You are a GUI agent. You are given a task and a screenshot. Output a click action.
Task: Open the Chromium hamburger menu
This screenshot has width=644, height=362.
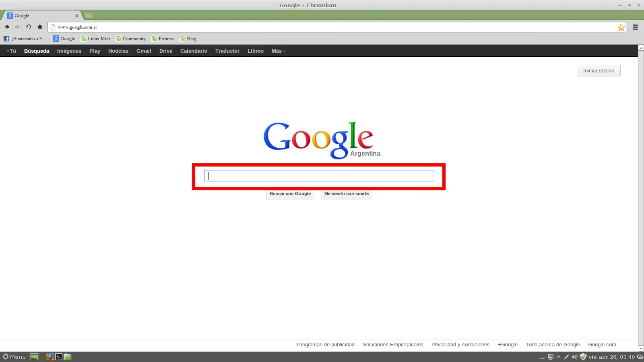(635, 27)
